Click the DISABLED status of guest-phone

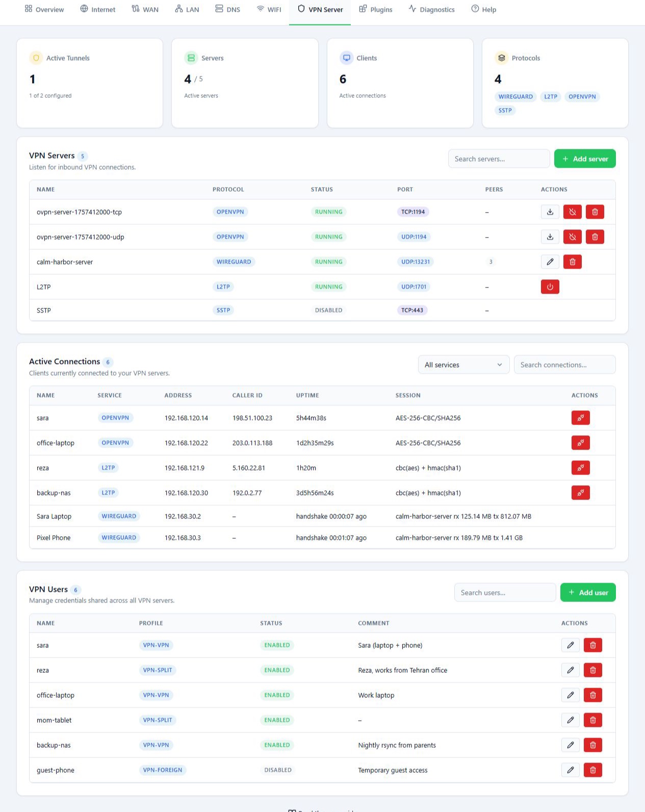(x=278, y=770)
